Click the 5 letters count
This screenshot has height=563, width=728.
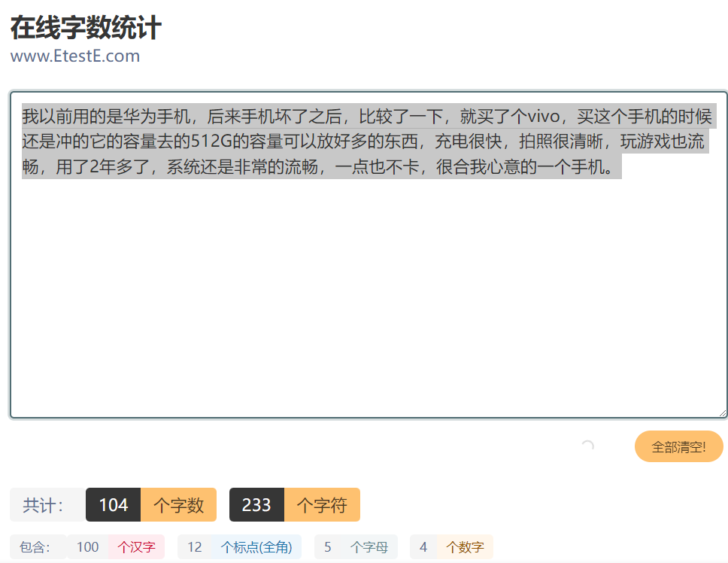(328, 546)
